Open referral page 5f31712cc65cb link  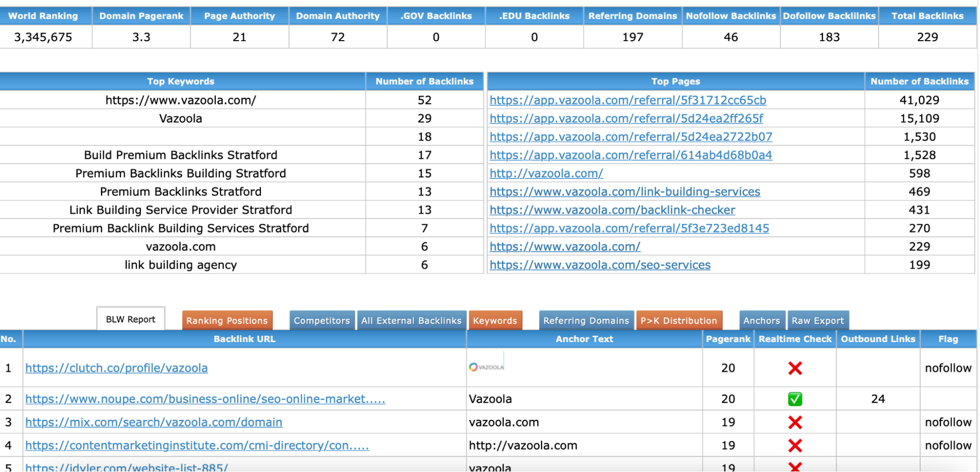point(628,100)
